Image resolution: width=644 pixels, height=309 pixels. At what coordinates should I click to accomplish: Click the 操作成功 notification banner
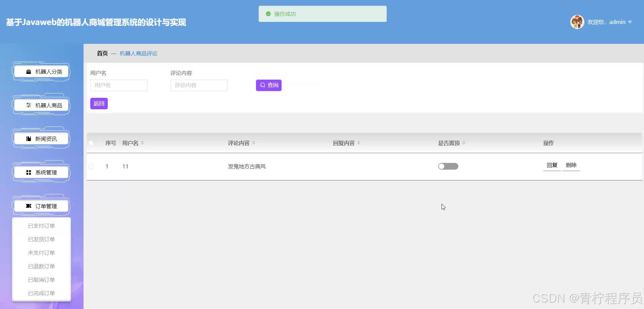(322, 13)
